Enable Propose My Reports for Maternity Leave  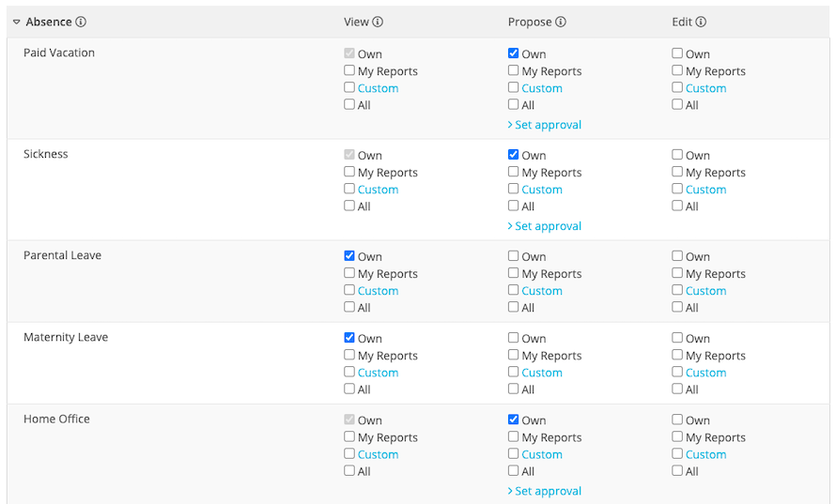514,355
